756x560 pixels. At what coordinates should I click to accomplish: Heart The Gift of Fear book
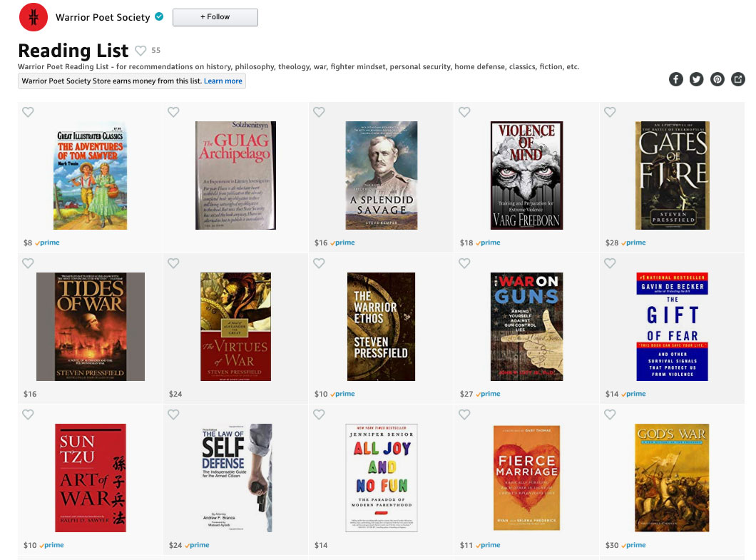[610, 263]
